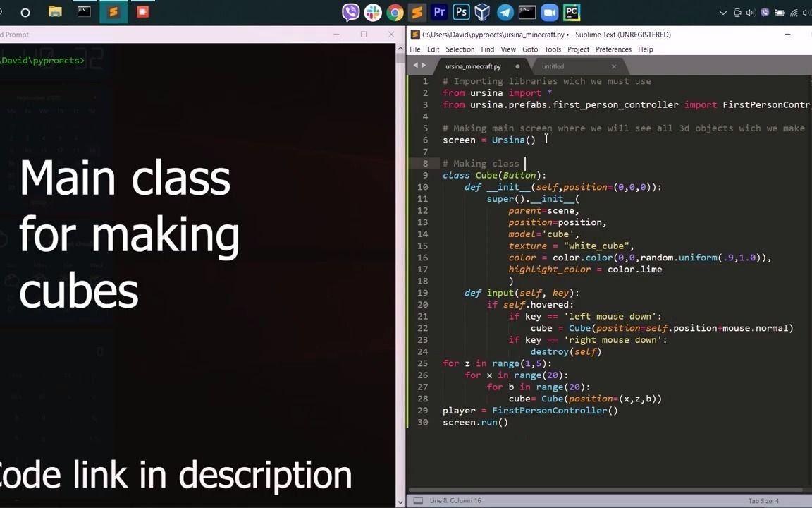Open File Explorer from the taskbar
Screen dimensions: 812x508
[x=56, y=11]
